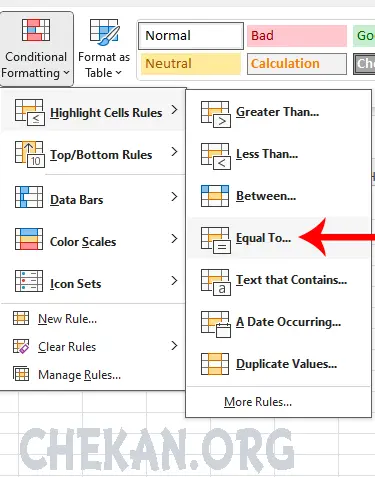Viewport: 375px width, 477px height.
Task: Click the Data Bars icon
Action: point(29,197)
